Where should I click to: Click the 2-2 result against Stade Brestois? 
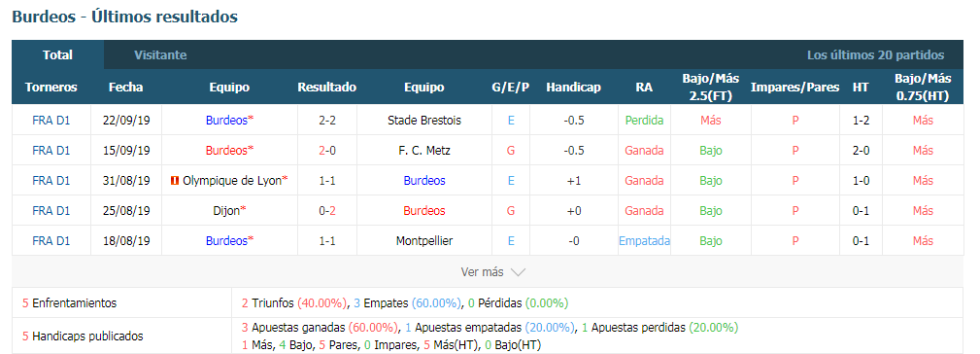tap(327, 120)
